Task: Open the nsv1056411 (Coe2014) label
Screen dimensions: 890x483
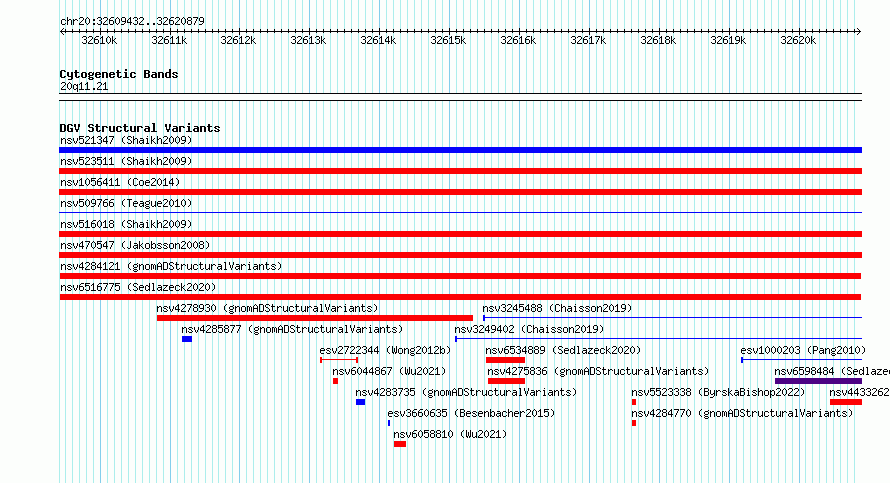Action: (120, 182)
